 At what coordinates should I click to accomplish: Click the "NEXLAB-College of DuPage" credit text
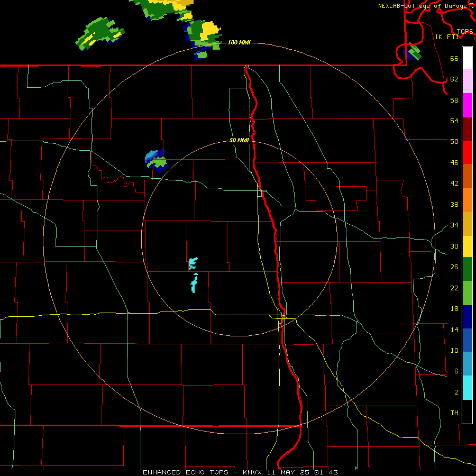click(422, 6)
